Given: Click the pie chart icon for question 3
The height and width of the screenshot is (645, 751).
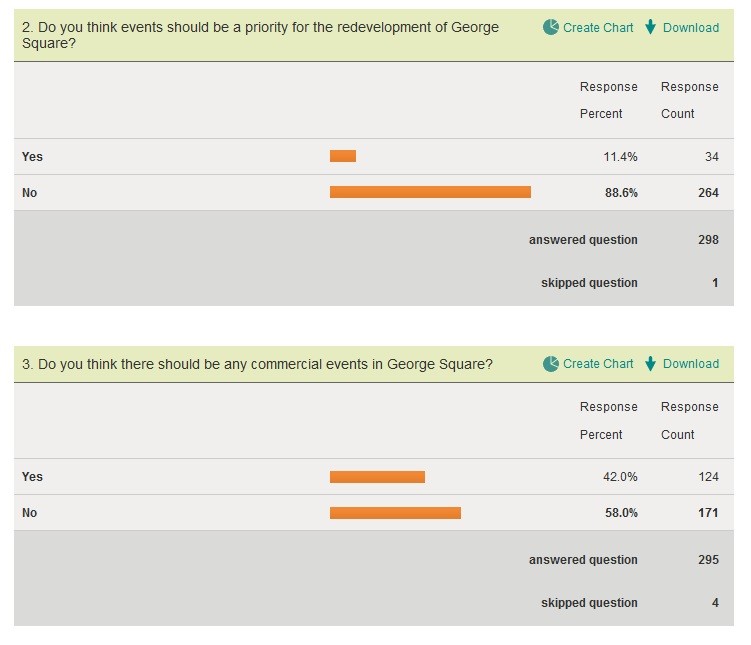Looking at the screenshot, I should 551,364.
